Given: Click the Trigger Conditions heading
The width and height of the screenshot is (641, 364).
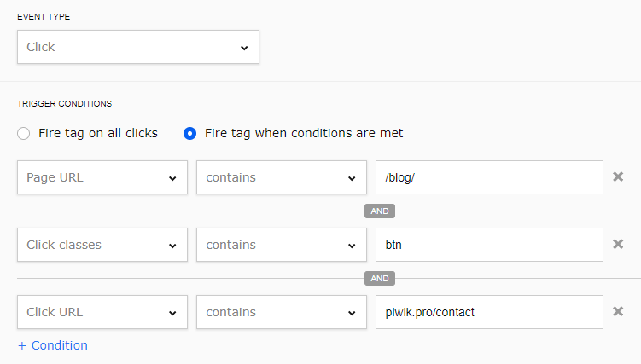Looking at the screenshot, I should tap(65, 103).
